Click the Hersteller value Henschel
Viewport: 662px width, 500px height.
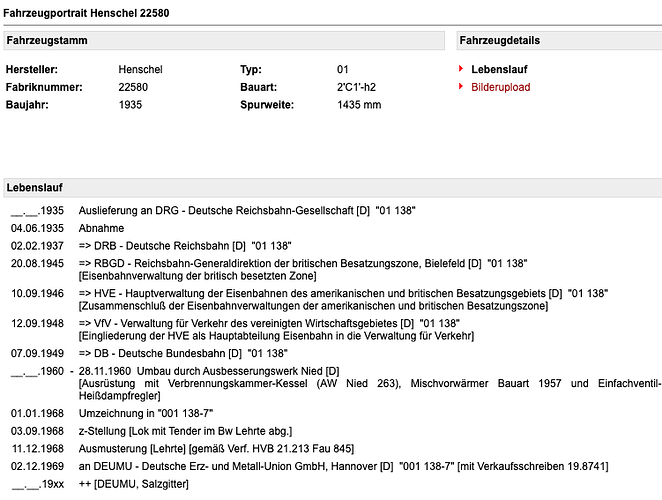[140, 69]
